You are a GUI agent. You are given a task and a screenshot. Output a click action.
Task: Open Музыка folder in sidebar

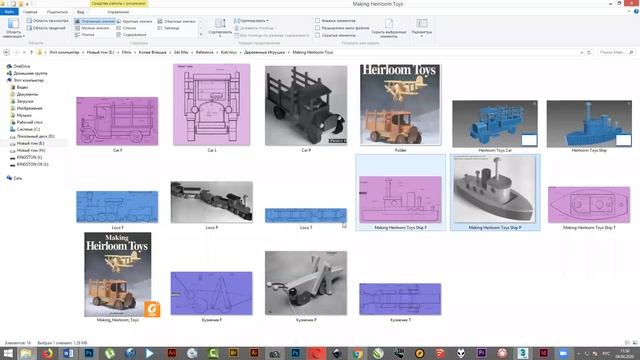click(x=24, y=115)
